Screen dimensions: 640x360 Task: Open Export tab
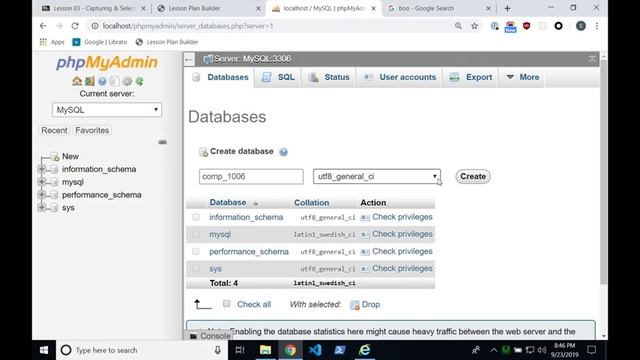471,77
